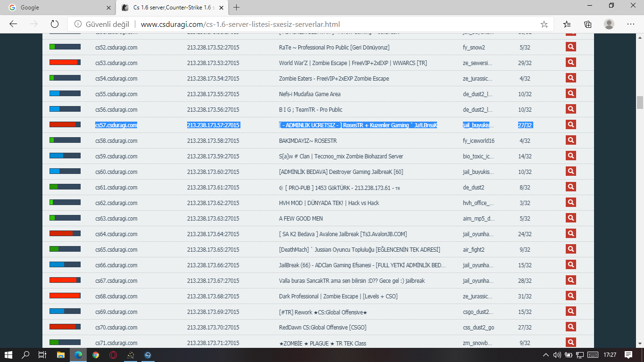The height and width of the screenshot is (362, 644).
Task: Switch to the Google tab
Action: 59,8
